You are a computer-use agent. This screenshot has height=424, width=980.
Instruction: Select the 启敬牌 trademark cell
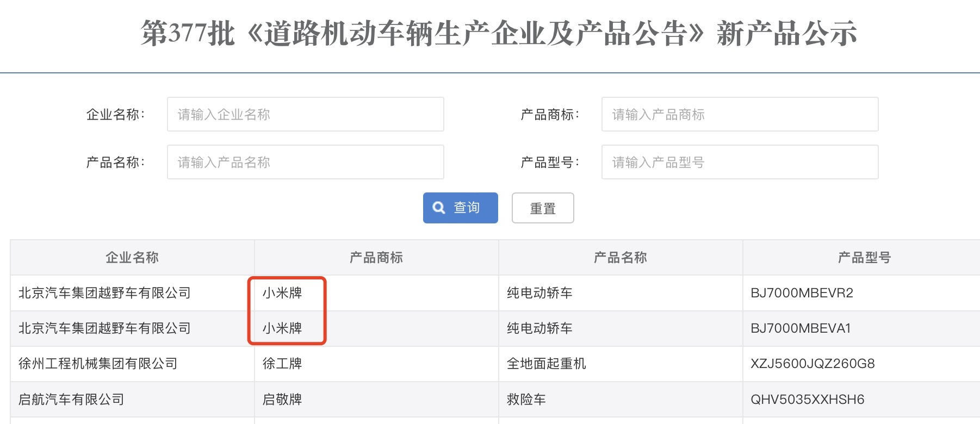pos(282,400)
